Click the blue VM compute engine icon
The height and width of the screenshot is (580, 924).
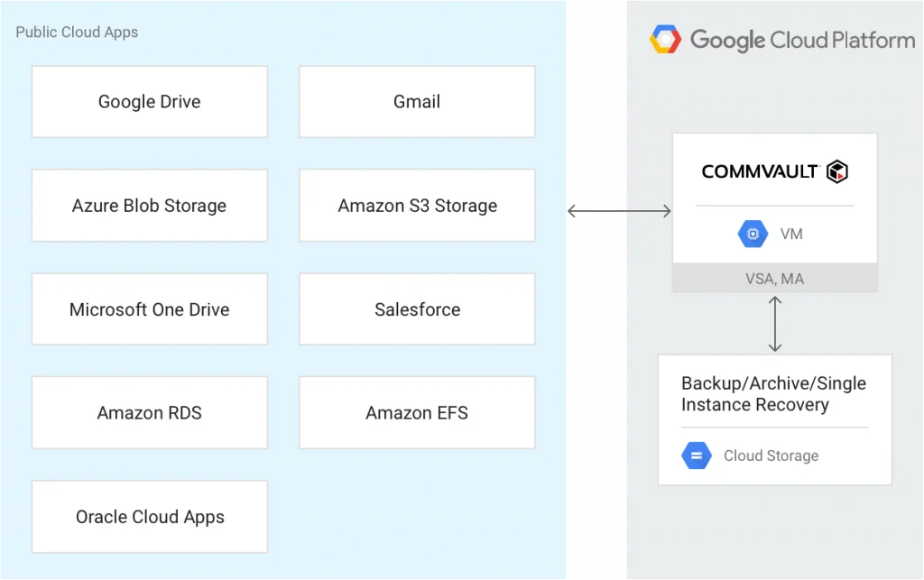pos(752,235)
